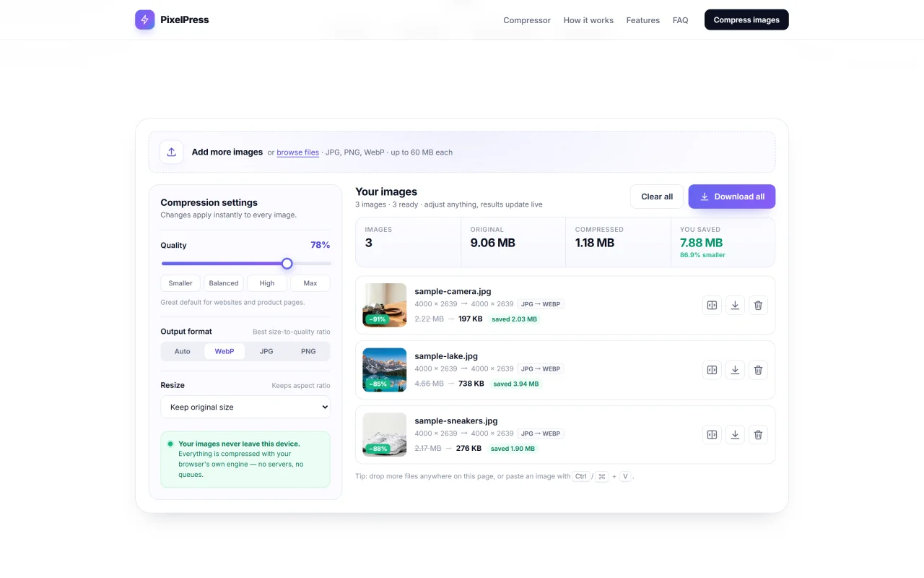Viewport: 924px width, 578px height.
Task: Download the sample-sneakers.jpg result
Action: [735, 434]
